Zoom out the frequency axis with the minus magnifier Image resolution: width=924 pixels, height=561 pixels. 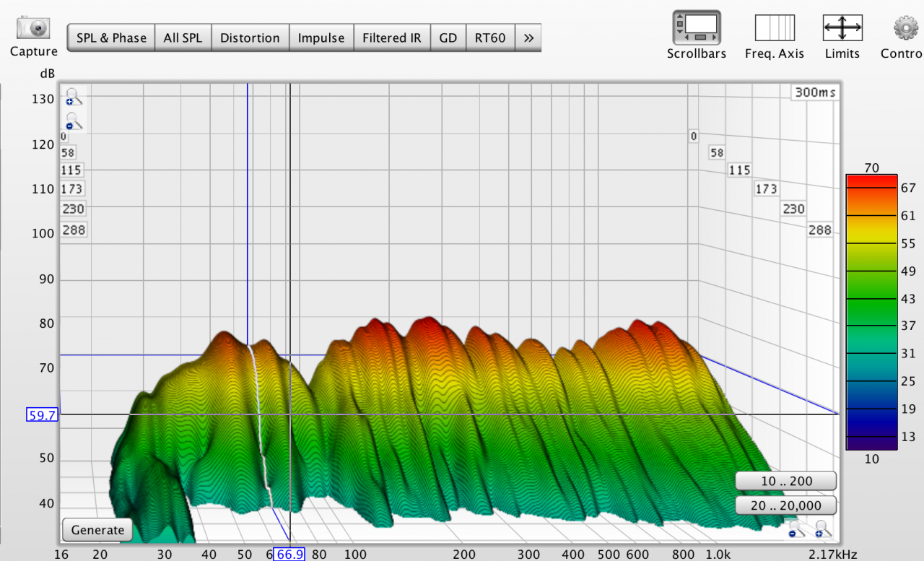(x=795, y=529)
